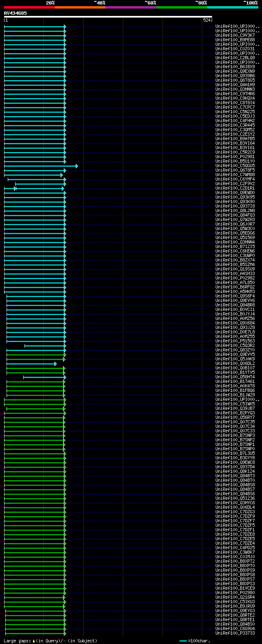Open hit UniRef100_Q8KI24
This screenshot has height=644, width=262.
point(235,472)
